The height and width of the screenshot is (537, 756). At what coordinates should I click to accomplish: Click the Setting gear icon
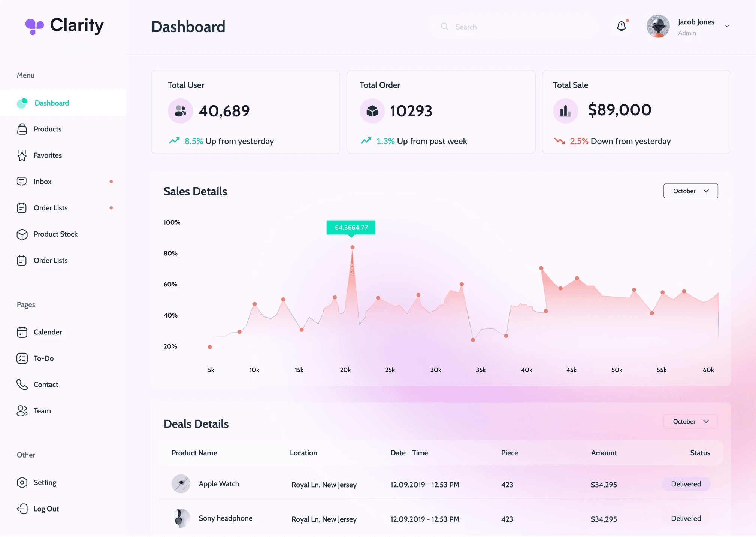tap(22, 482)
